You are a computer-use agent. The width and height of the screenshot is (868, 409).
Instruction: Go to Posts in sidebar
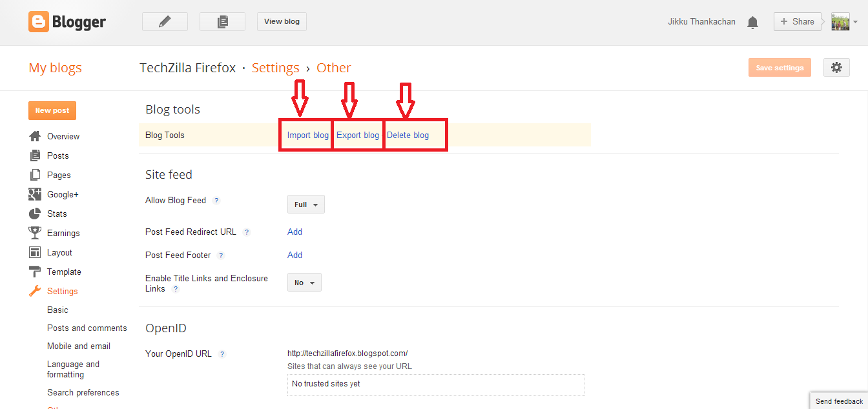57,155
